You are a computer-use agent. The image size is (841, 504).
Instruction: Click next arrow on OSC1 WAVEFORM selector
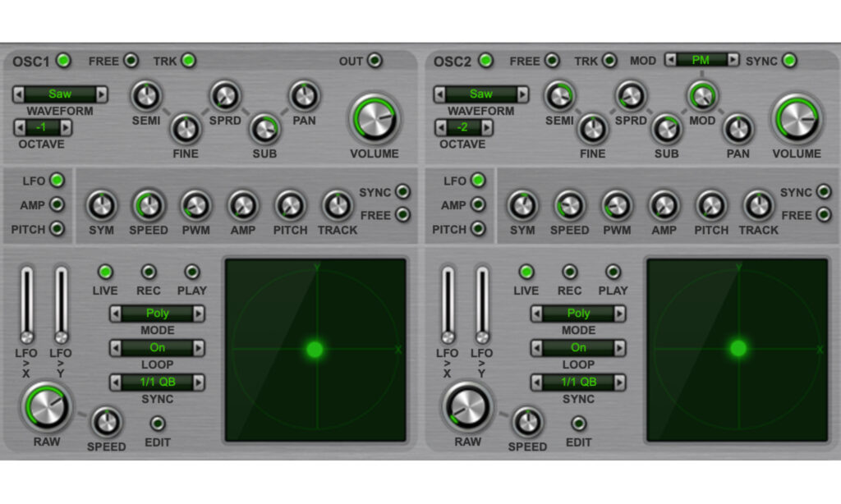coord(102,94)
